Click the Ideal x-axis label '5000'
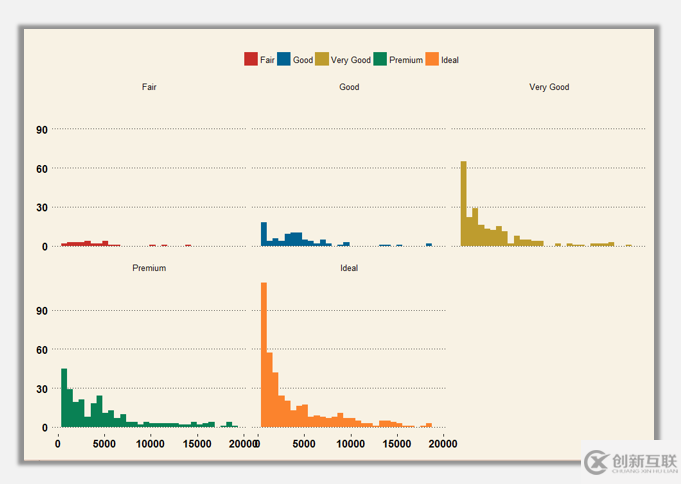Viewport: 681px width, 484px height. click(x=304, y=444)
